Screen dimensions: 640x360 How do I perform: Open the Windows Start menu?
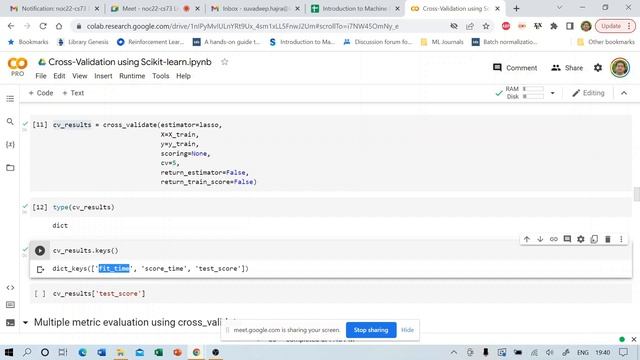[9, 352]
